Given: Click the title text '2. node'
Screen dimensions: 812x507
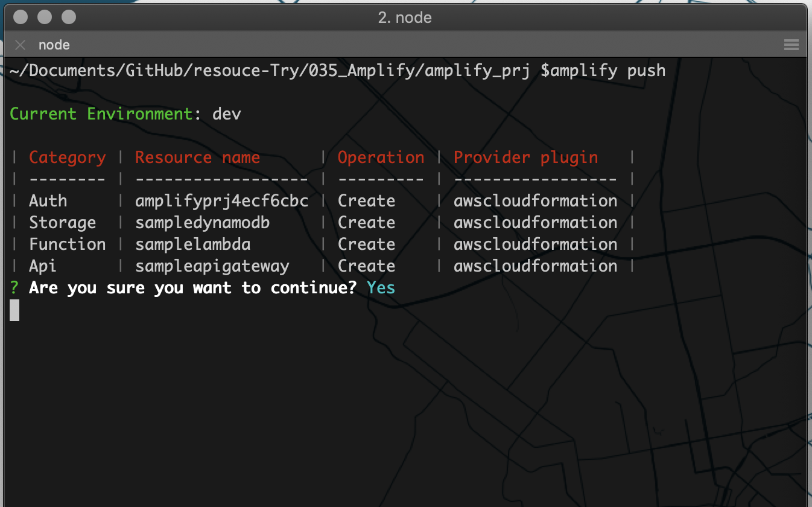Looking at the screenshot, I should 405,18.
